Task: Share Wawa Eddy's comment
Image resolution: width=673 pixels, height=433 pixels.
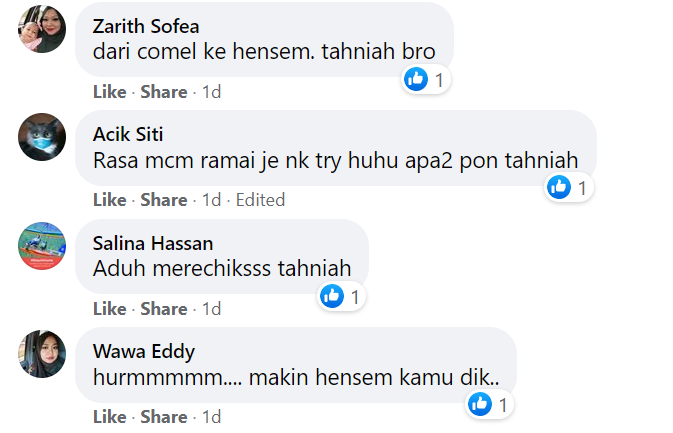Action: point(163,417)
